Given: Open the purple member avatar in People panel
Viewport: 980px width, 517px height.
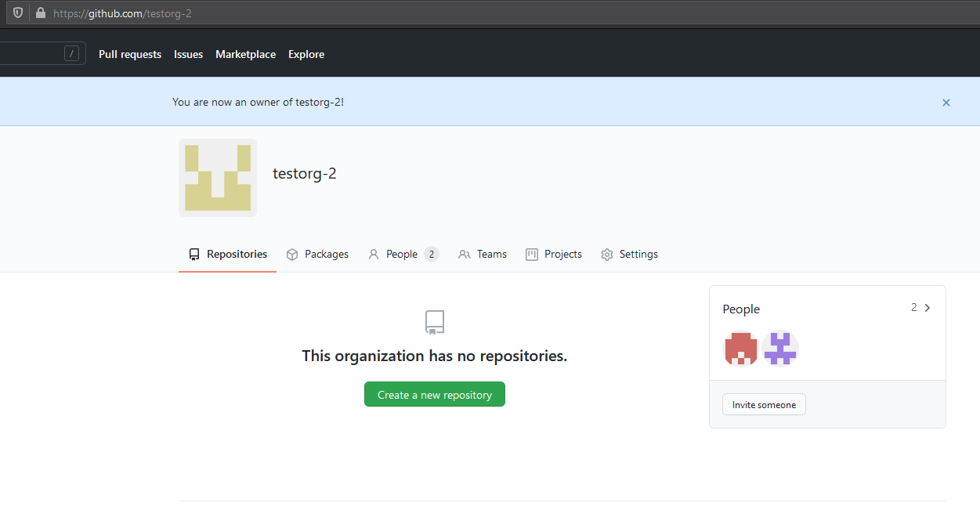Looking at the screenshot, I should pos(780,349).
